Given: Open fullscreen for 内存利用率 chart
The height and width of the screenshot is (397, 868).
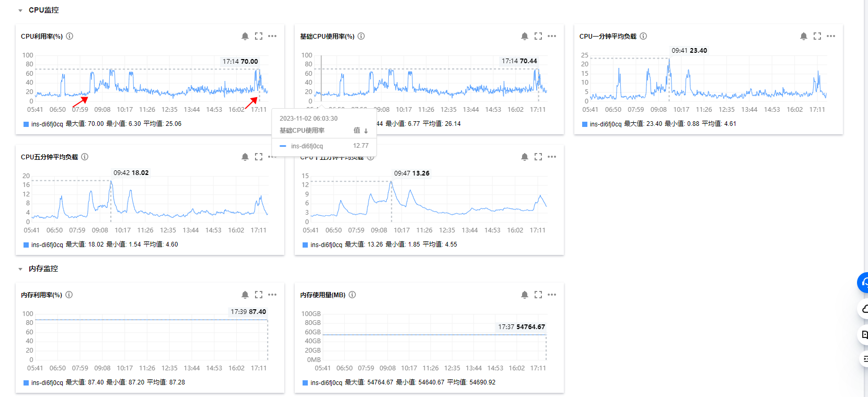Looking at the screenshot, I should point(259,295).
